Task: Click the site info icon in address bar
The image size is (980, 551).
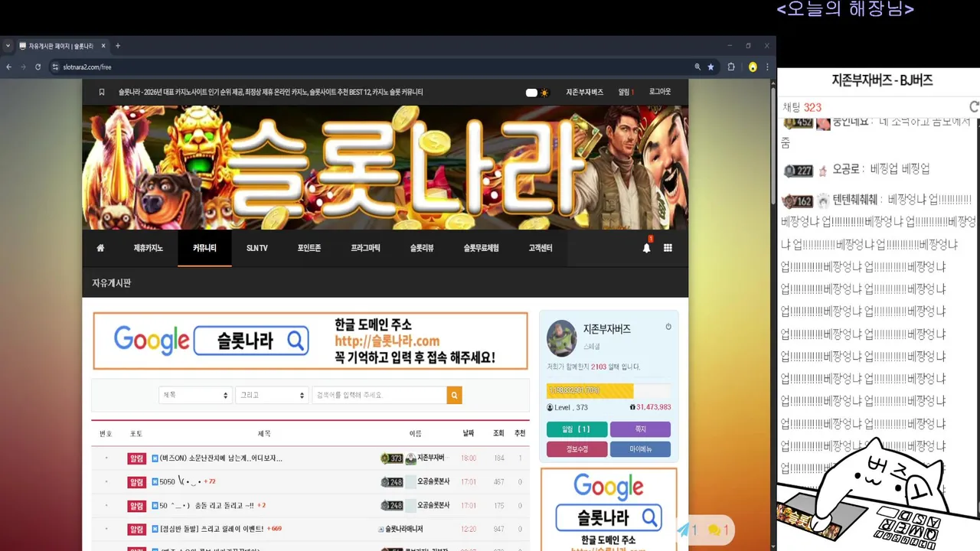Action: pos(56,67)
